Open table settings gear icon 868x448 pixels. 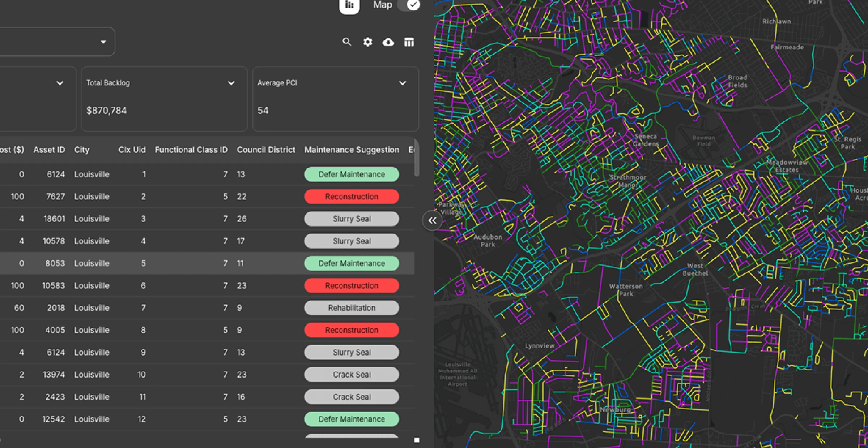point(367,42)
